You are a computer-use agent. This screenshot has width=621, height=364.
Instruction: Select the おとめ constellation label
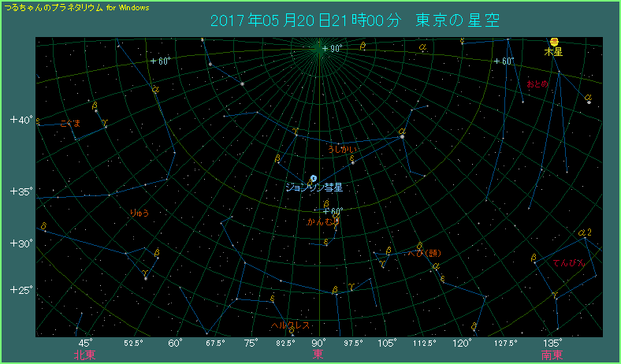pyautogui.click(x=537, y=84)
